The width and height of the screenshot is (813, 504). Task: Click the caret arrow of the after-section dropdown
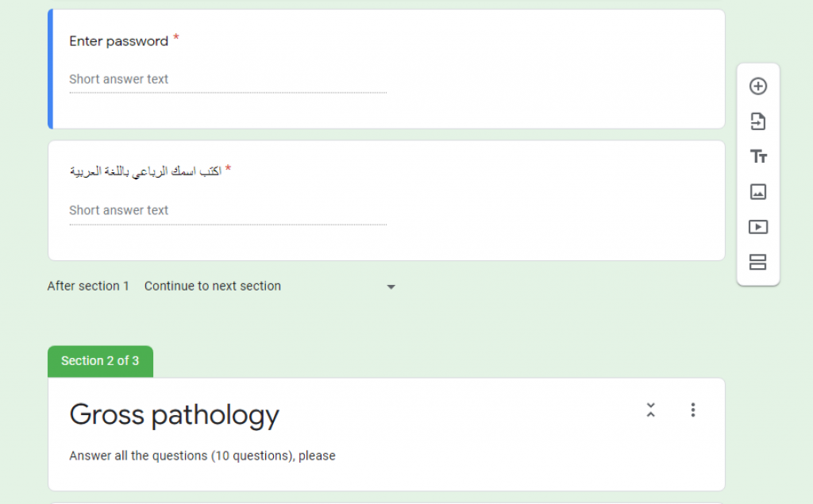pyautogui.click(x=391, y=287)
